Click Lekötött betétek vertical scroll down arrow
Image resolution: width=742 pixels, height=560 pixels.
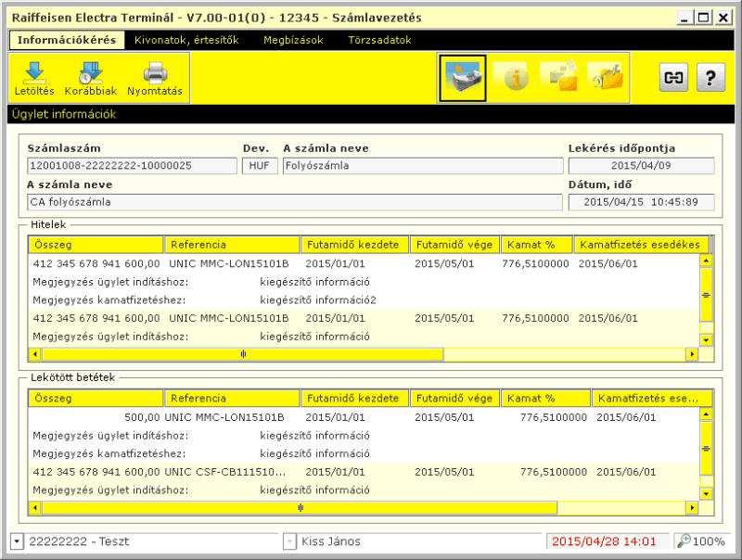click(x=706, y=494)
